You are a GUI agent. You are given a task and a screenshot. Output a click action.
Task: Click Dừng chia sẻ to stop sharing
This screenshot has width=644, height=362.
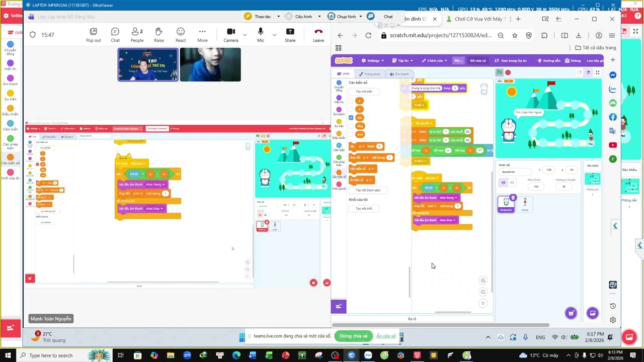(x=354, y=336)
